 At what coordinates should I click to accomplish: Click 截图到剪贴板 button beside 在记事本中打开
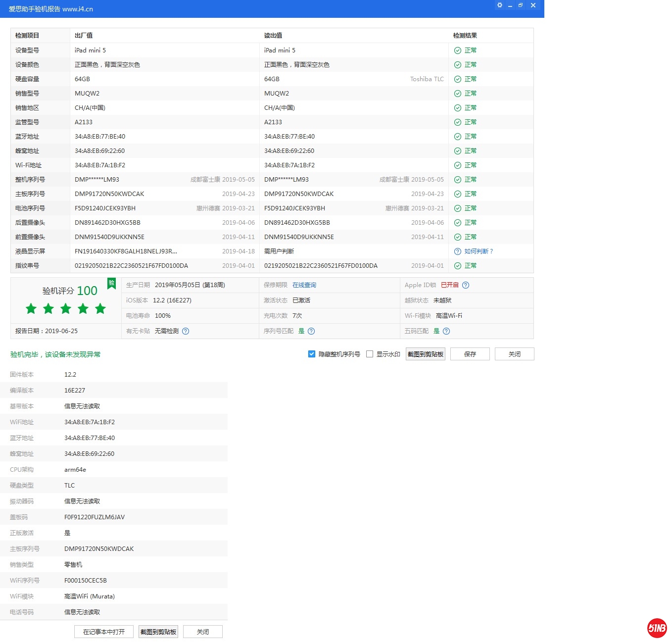158,632
